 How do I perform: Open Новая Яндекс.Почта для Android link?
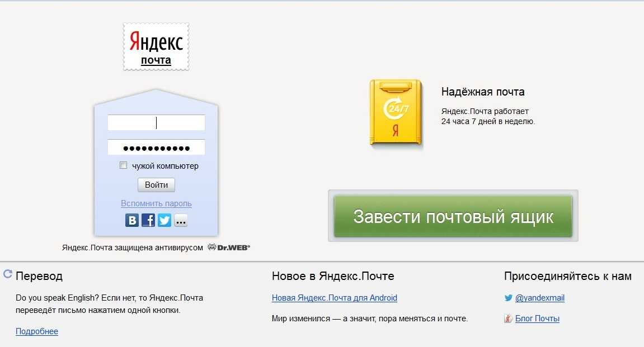coord(335,298)
